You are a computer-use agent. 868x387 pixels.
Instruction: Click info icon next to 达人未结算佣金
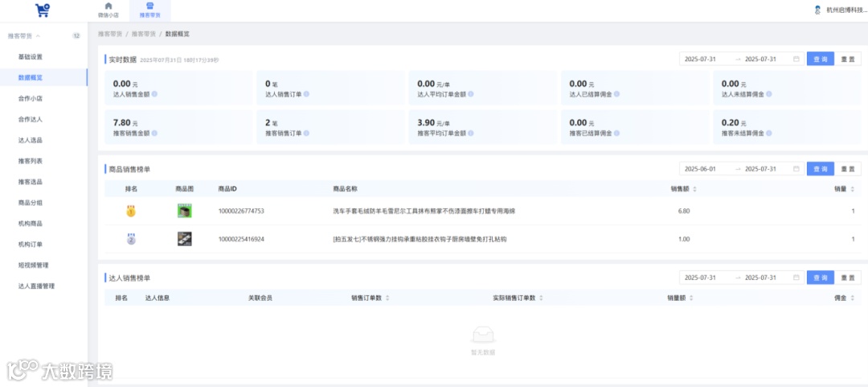pyautogui.click(x=768, y=94)
